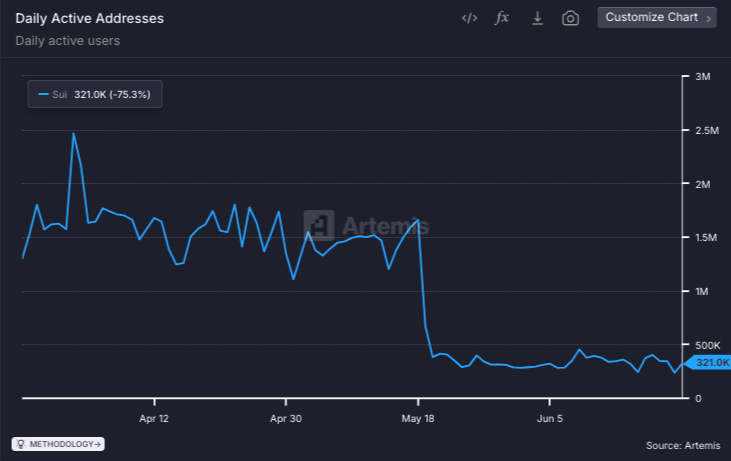Expand the Customize Chart chevron arrow
Screen dimensions: 731x461
click(x=708, y=19)
